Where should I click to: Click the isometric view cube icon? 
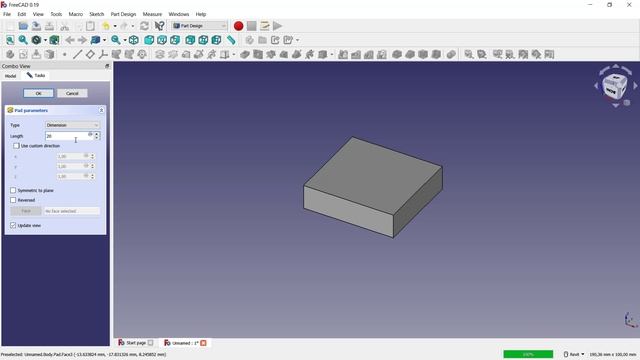pyautogui.click(x=133, y=40)
